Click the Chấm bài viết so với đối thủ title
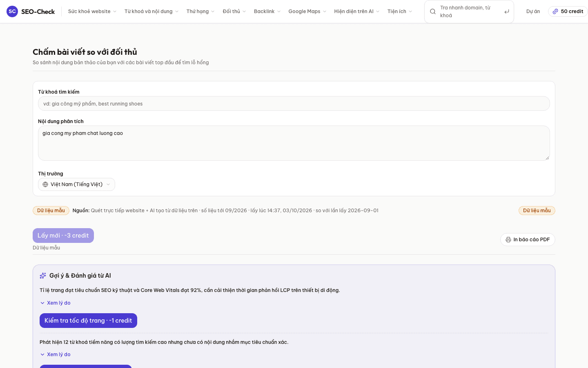The width and height of the screenshot is (588, 368). pos(85,52)
